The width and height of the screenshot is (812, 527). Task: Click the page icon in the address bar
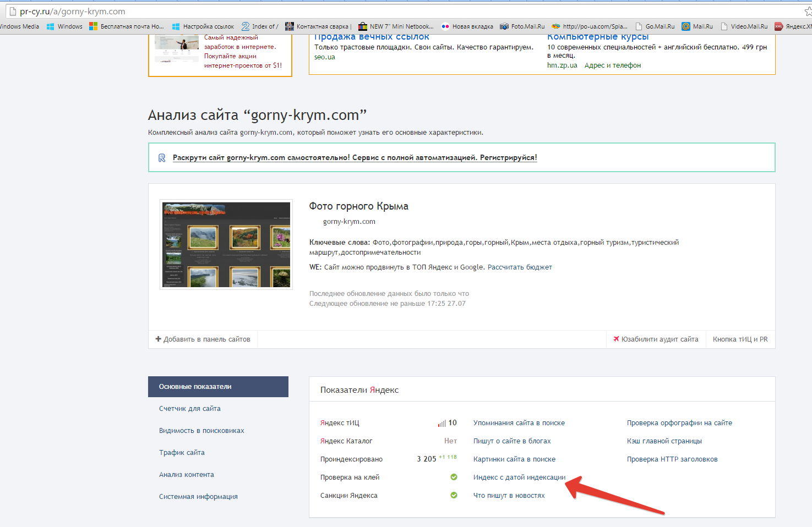point(12,11)
